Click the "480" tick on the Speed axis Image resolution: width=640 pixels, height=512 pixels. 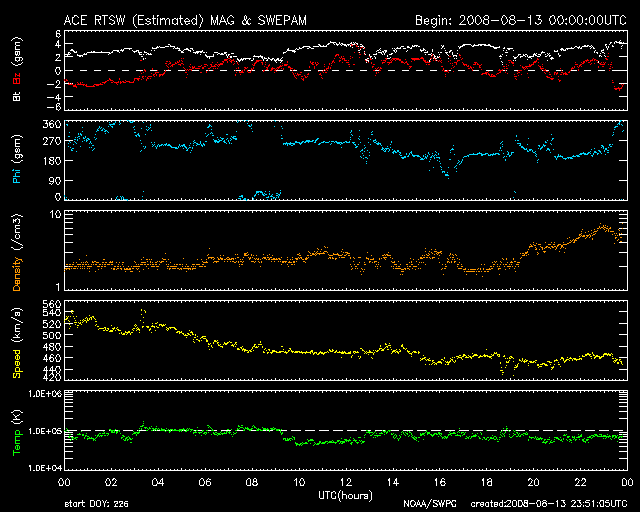(52, 347)
